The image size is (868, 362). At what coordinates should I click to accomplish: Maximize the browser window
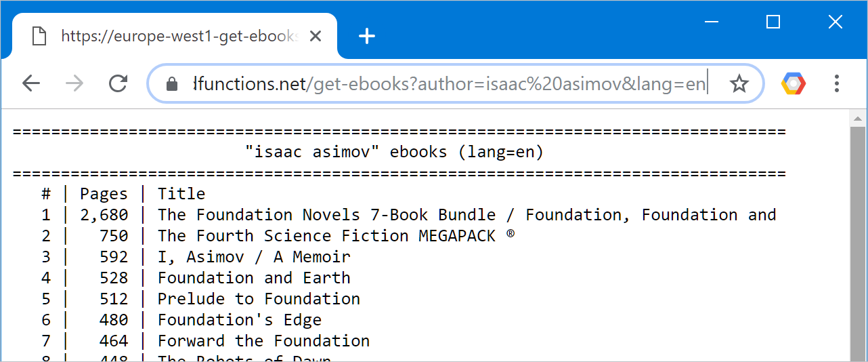(x=773, y=22)
